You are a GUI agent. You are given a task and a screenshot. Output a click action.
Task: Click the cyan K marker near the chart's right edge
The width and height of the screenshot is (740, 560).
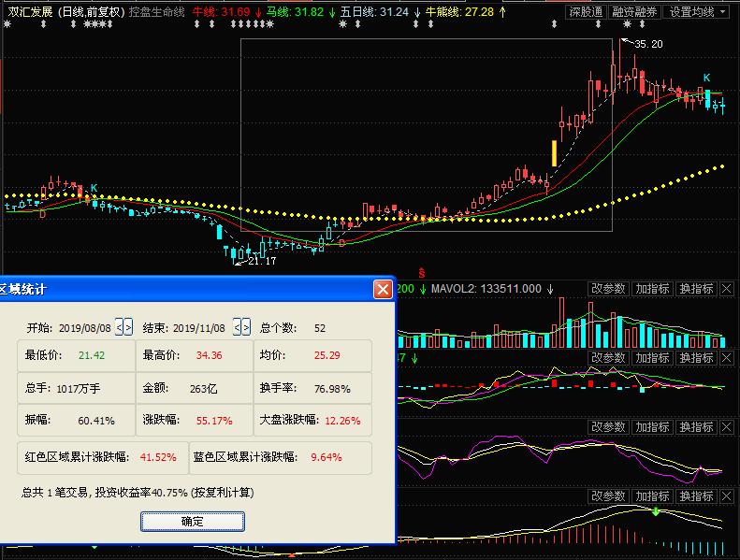click(x=706, y=78)
